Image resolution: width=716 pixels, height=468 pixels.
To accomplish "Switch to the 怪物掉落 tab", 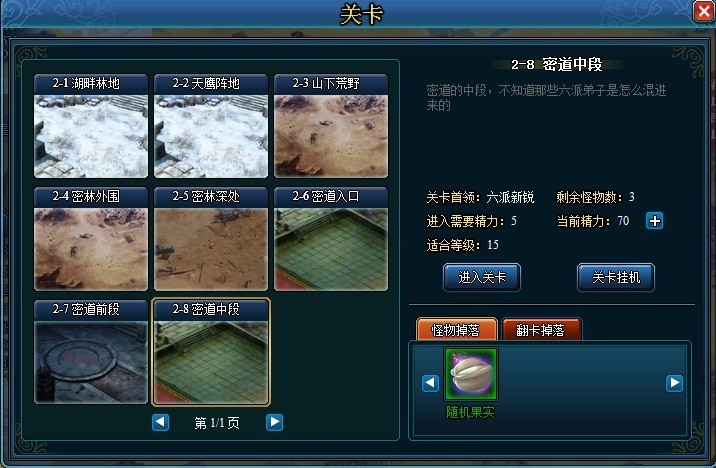I will [x=457, y=329].
